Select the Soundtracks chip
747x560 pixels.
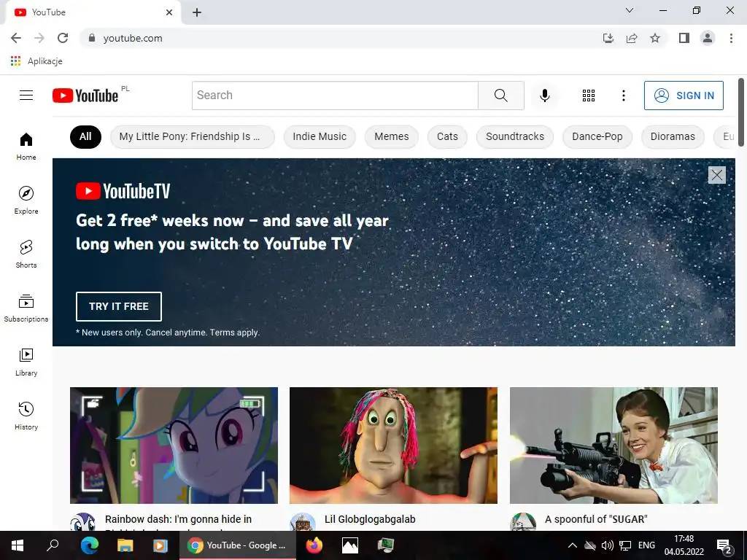(515, 136)
